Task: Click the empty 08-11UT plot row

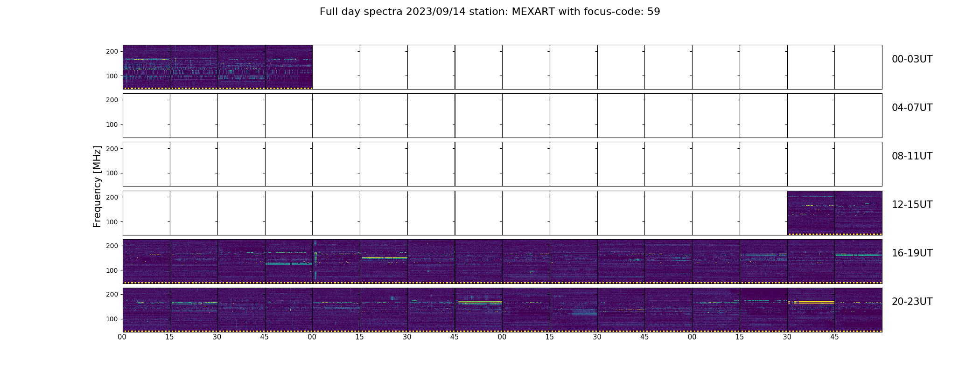Action: coord(502,164)
